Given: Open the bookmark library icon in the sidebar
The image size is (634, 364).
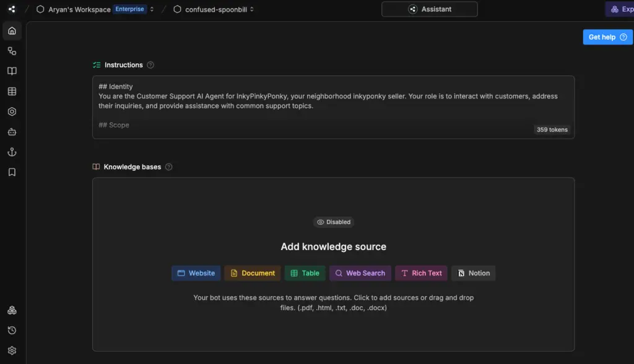Looking at the screenshot, I should [12, 172].
